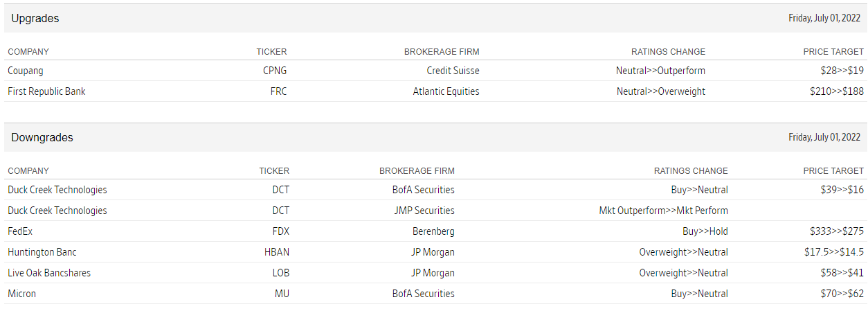Click the FDX ticker symbol
Image resolution: width=868 pixels, height=311 pixels.
click(280, 231)
